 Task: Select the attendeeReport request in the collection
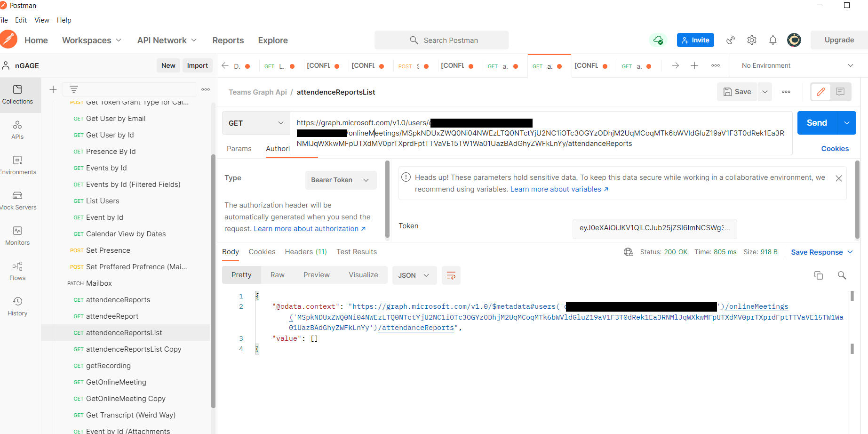(x=111, y=316)
